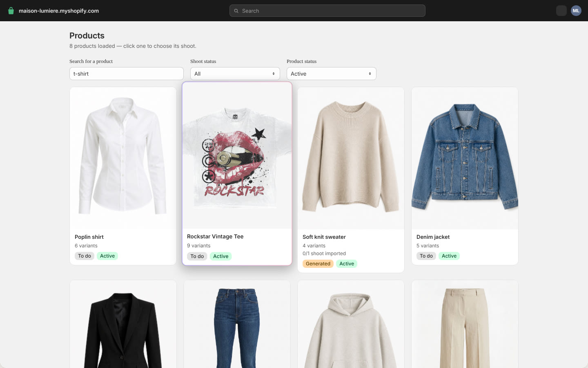Click the 'Shoot status' label
Image resolution: width=588 pixels, height=368 pixels.
click(203, 61)
